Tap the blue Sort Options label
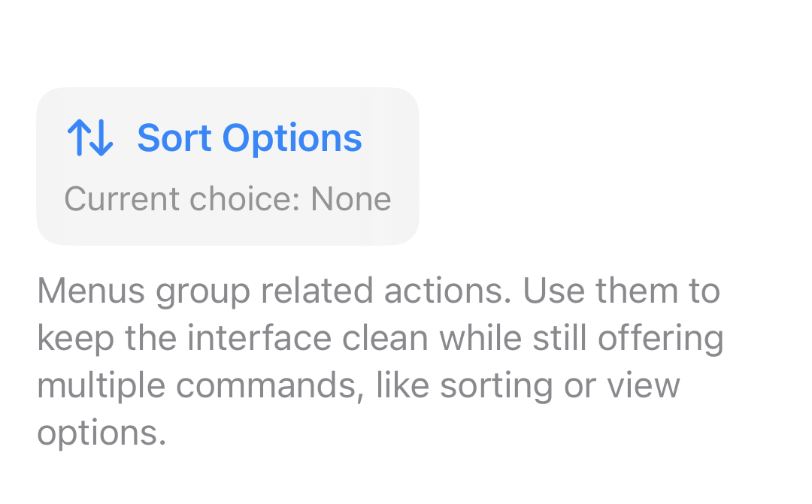 pyautogui.click(x=249, y=139)
